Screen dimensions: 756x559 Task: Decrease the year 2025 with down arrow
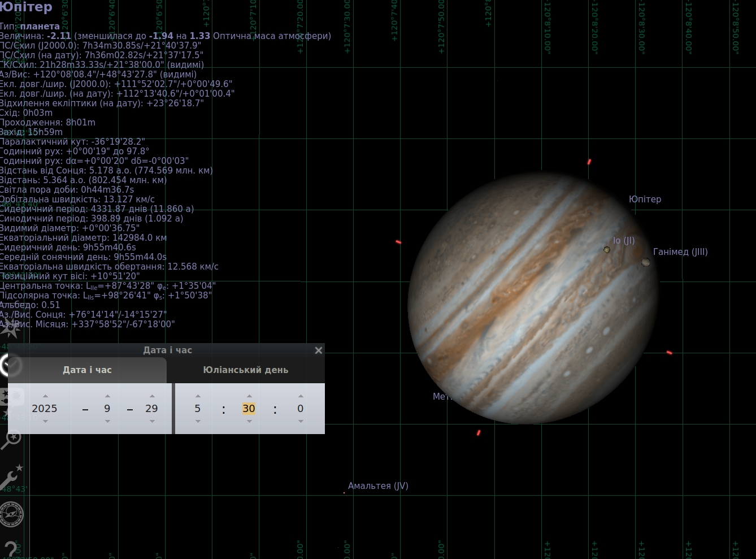(x=45, y=421)
